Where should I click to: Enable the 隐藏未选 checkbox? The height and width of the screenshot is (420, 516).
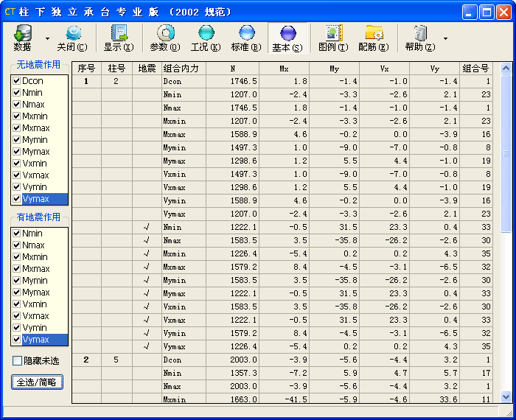click(x=17, y=361)
